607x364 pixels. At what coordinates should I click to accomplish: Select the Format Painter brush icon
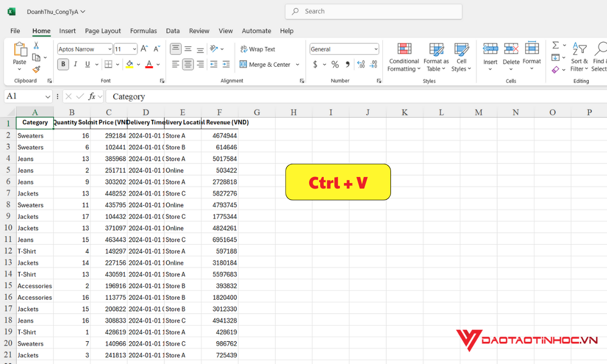(x=36, y=69)
